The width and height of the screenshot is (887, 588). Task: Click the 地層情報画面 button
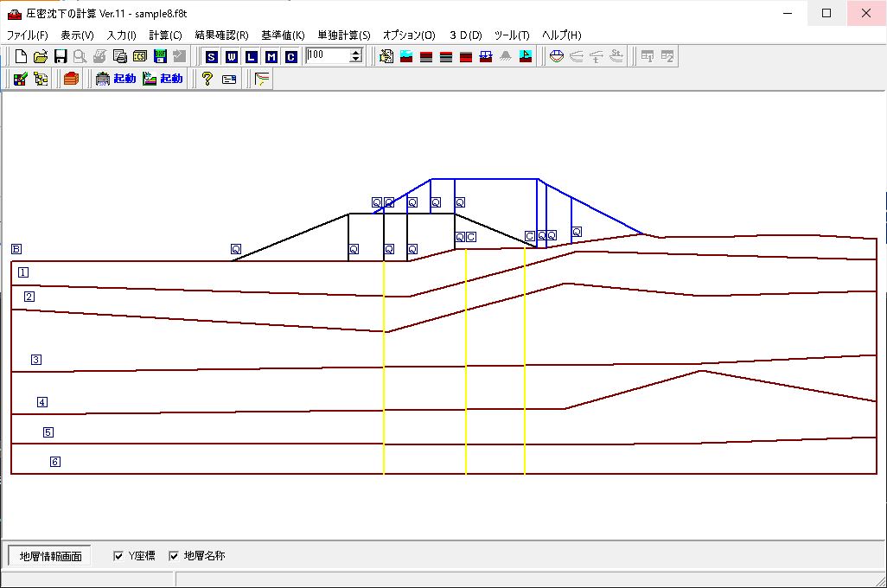[50, 556]
